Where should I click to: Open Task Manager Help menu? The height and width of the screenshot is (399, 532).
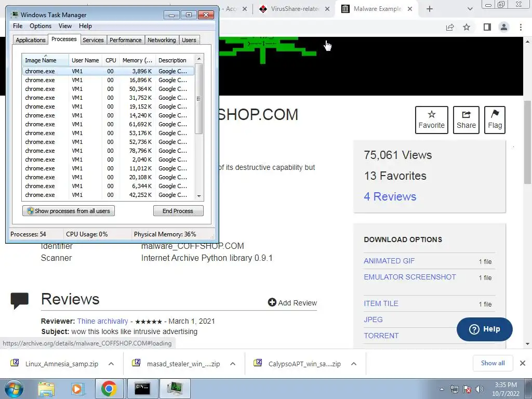point(85,26)
